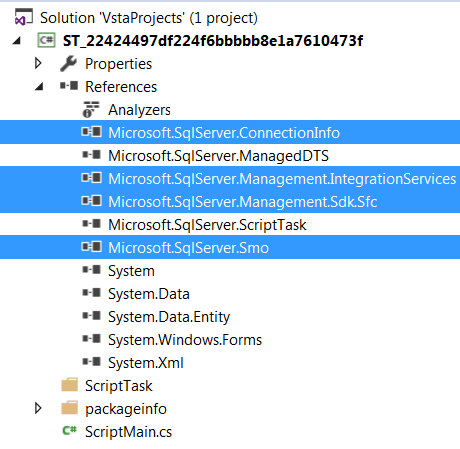Click the ScriptTask reference icon
The width and height of the screenshot is (460, 449).
92,224
